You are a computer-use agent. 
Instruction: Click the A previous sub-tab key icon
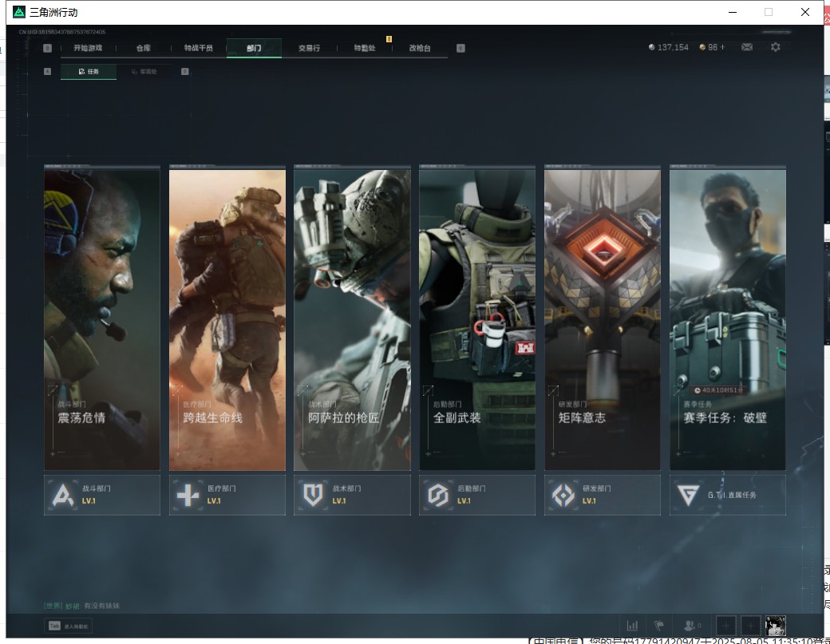(x=48, y=72)
